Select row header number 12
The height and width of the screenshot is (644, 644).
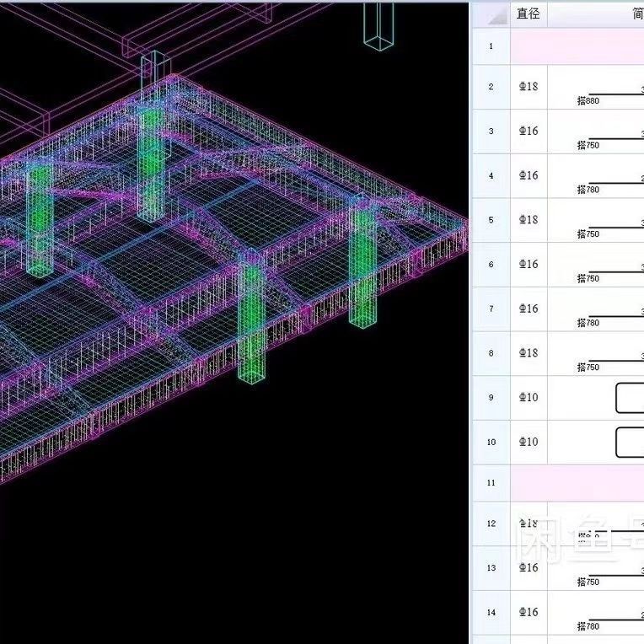click(x=491, y=523)
